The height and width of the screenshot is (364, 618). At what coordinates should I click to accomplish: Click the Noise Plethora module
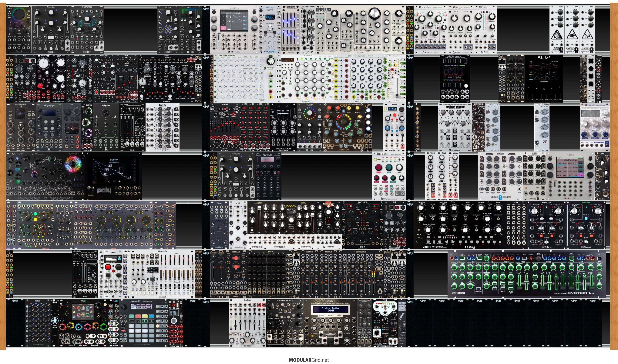[79, 78]
